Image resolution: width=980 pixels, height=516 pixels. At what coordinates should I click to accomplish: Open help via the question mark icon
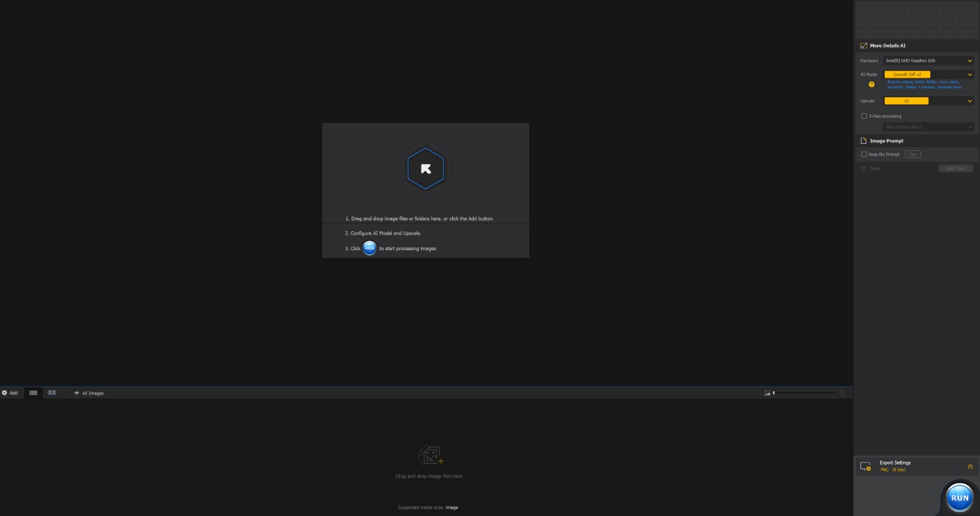(872, 84)
